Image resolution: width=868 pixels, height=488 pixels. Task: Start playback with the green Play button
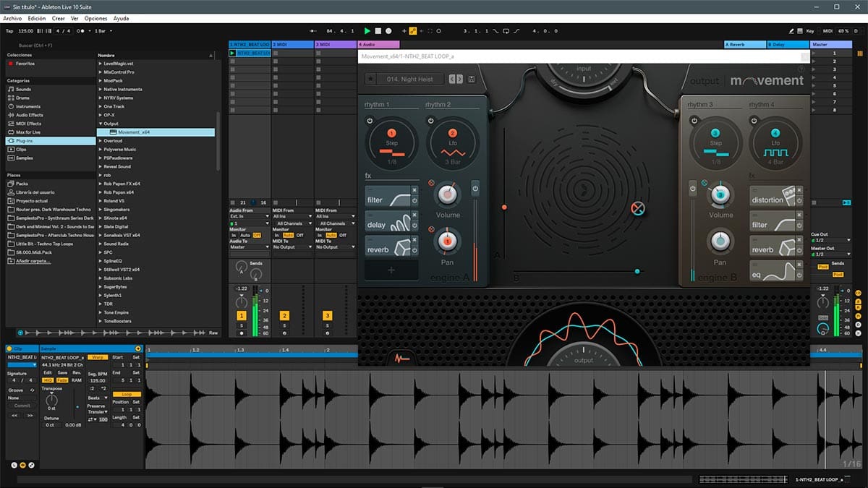(367, 31)
